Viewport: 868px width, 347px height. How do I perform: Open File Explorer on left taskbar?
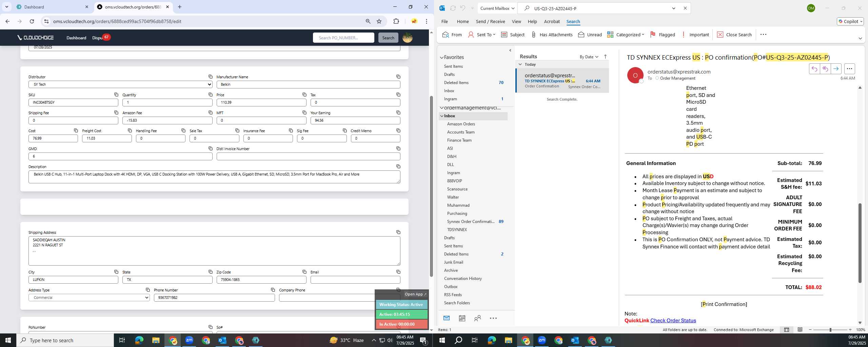(156, 340)
